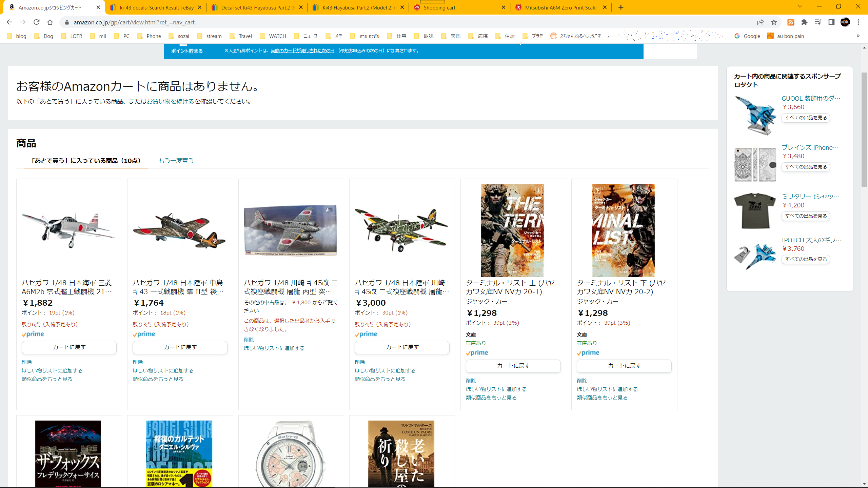Viewport: 868px width, 488px height.
Task: Click the address bar URL
Action: click(x=134, y=22)
